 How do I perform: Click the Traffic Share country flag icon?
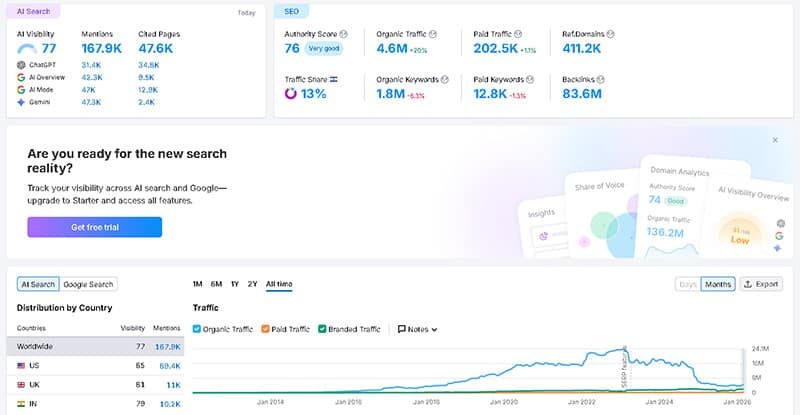click(x=334, y=80)
